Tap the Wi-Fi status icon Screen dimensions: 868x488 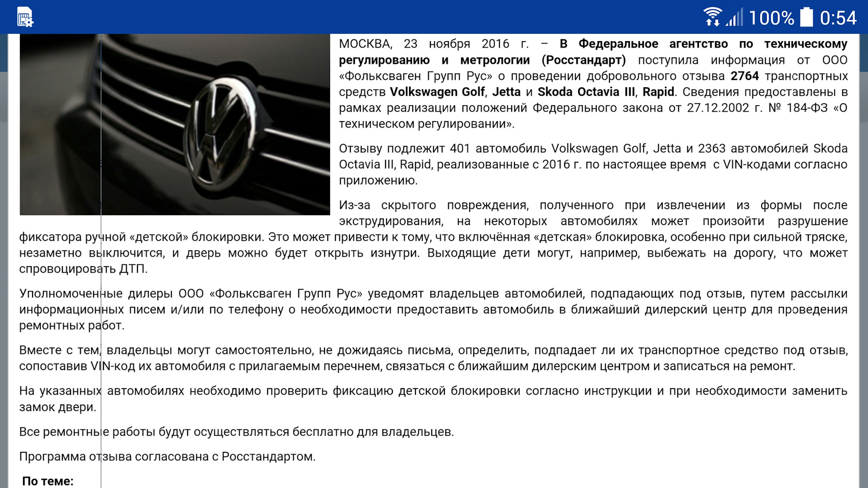point(712,17)
